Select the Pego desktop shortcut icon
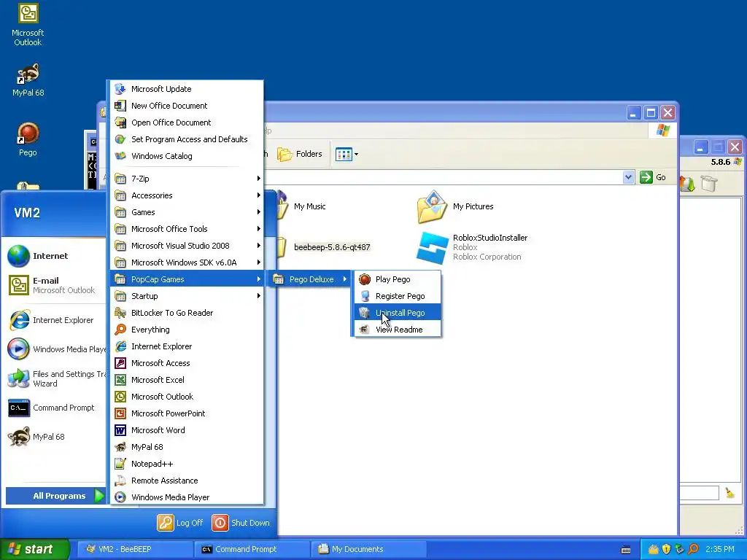This screenshot has height=560, width=747. tap(28, 139)
